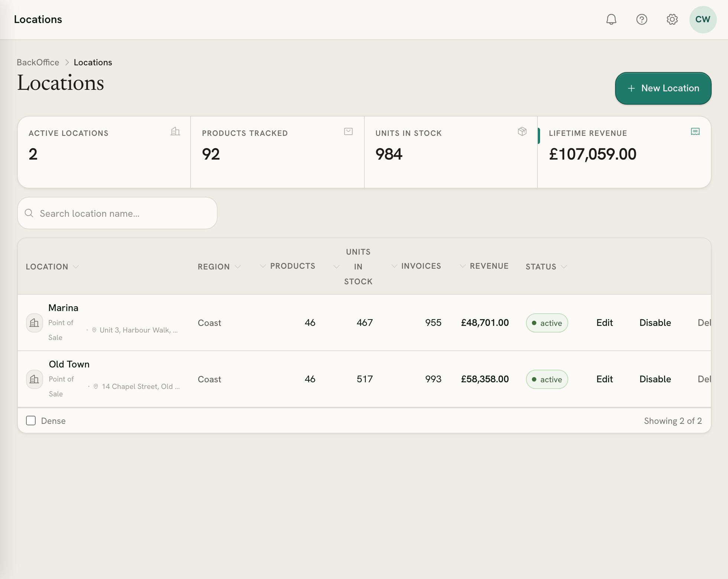Image resolution: width=728 pixels, height=579 pixels.
Task: Click the Marina row building icon
Action: pos(34,323)
